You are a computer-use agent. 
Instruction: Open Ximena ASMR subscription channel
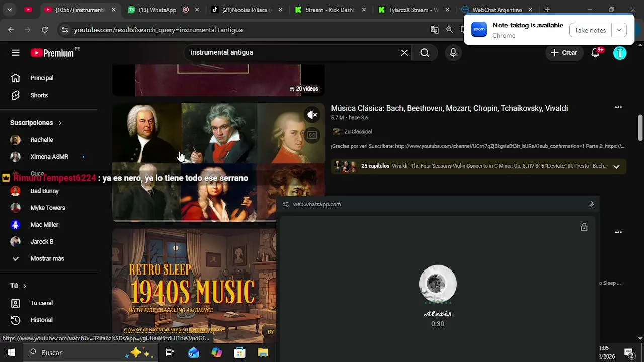click(48, 157)
